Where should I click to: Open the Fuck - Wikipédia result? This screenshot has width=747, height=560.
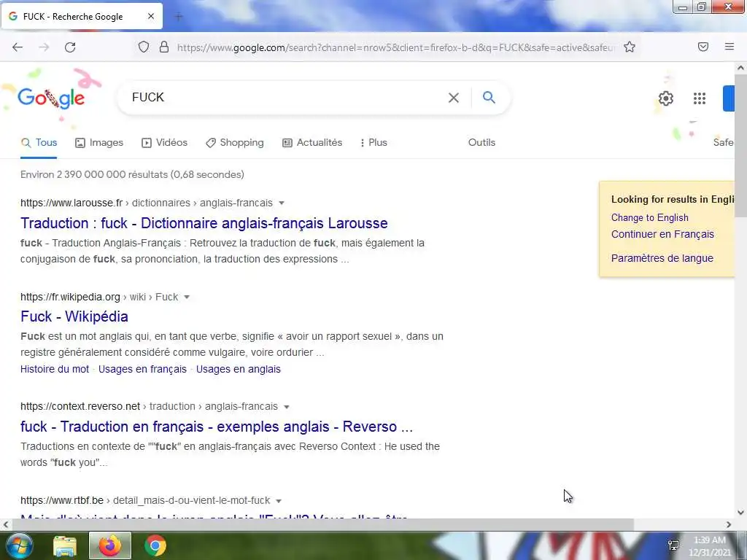point(74,316)
